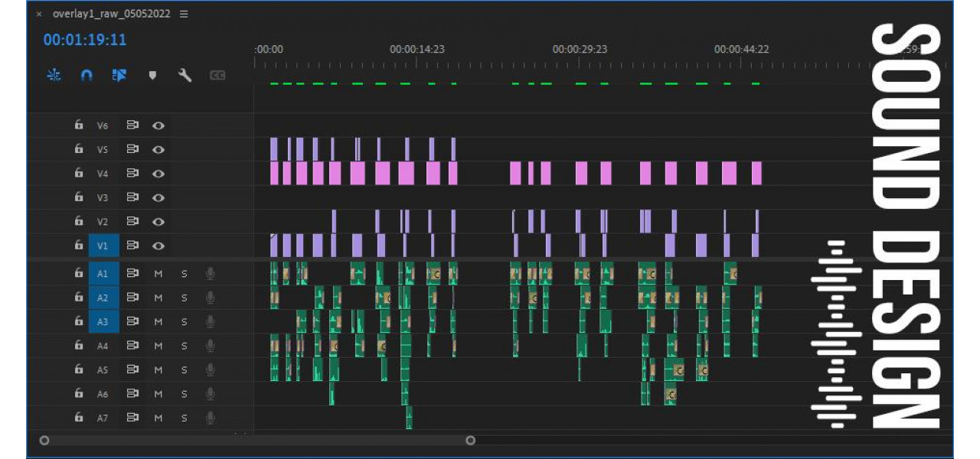
Task: Toggle lock on track A2
Action: click(78, 298)
